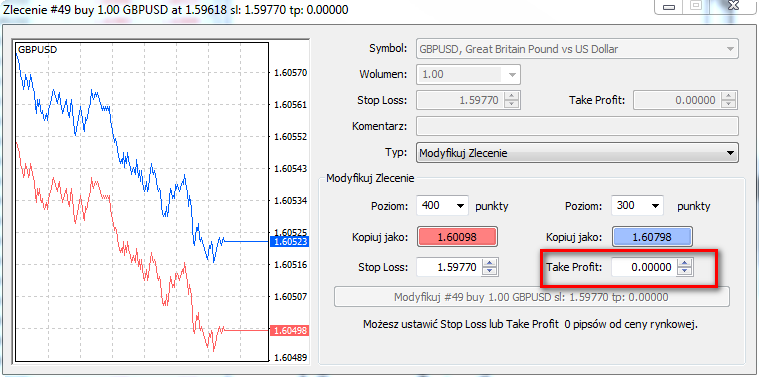Screen dimensions: 759x377
Task: Decrease the lower Stop Loss with down arrow
Action: 491,271
